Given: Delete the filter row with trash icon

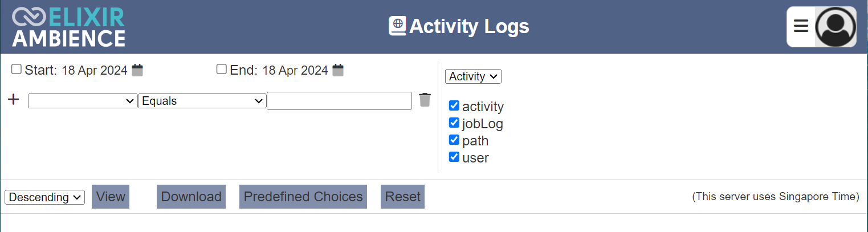Looking at the screenshot, I should coord(425,100).
